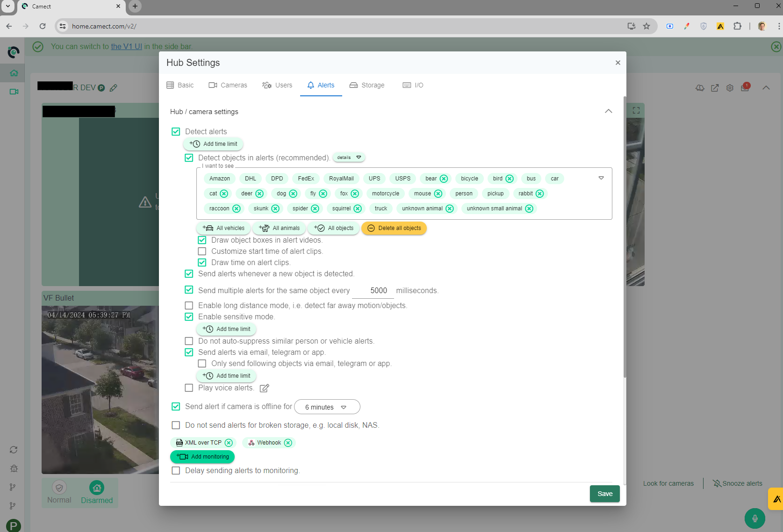
Task: Click the home icon in sidebar
Action: tap(14, 73)
